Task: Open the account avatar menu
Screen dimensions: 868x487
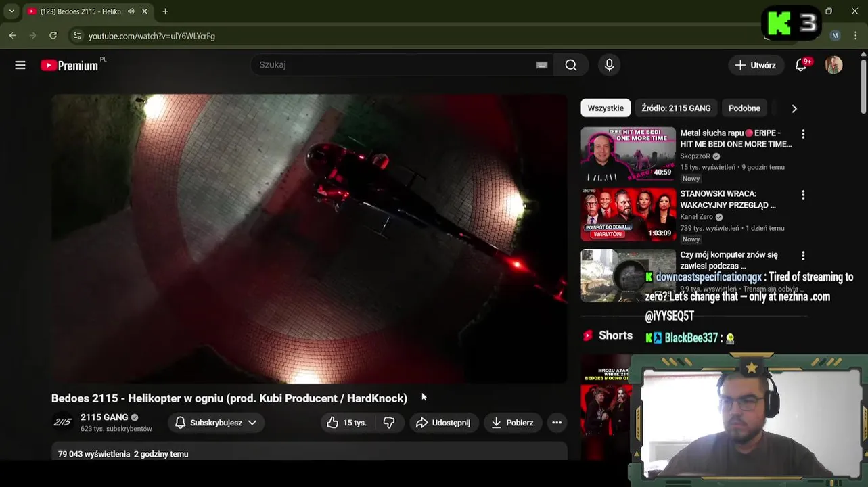Action: pyautogui.click(x=833, y=65)
